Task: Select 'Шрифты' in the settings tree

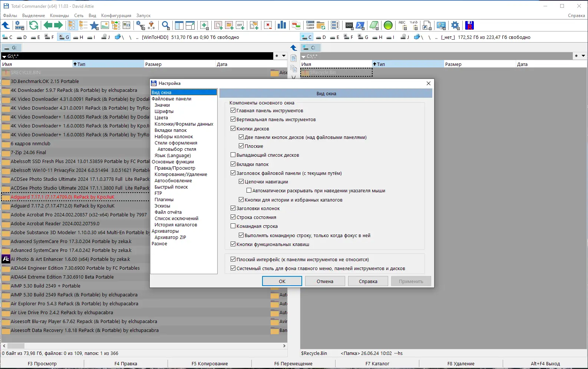Action: click(164, 111)
